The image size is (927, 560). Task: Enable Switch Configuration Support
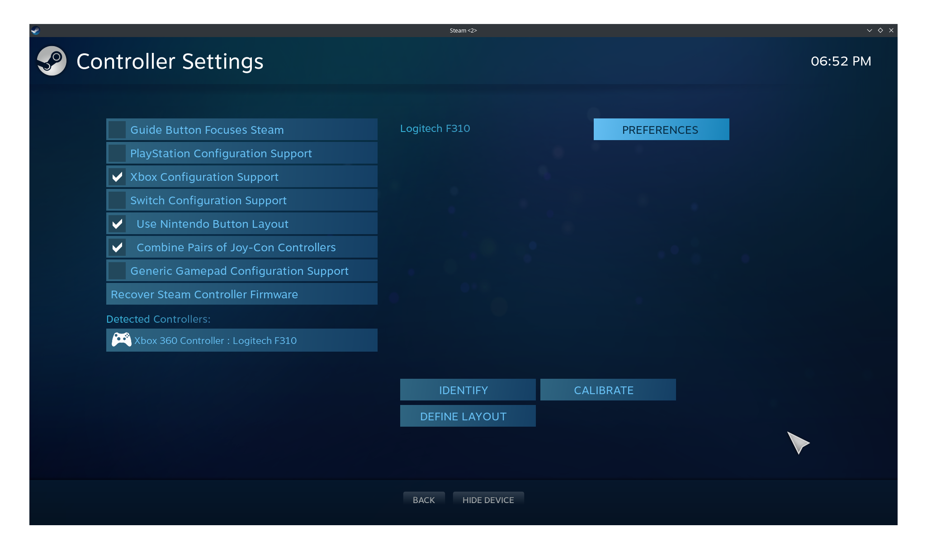pyautogui.click(x=117, y=200)
